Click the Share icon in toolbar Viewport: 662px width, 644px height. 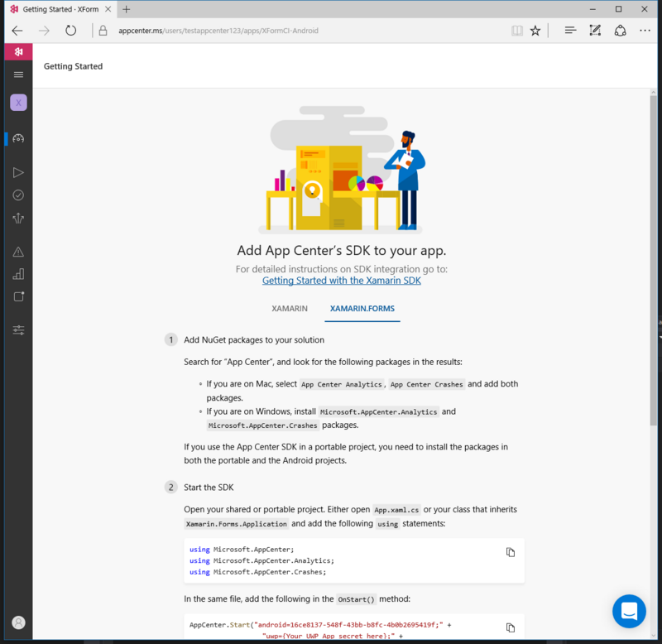tap(620, 31)
